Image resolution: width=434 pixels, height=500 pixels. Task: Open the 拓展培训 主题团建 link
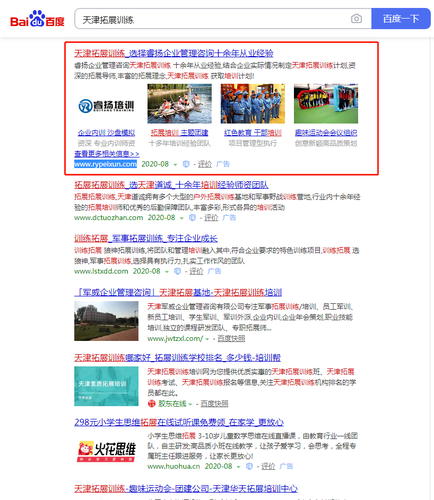[179, 133]
